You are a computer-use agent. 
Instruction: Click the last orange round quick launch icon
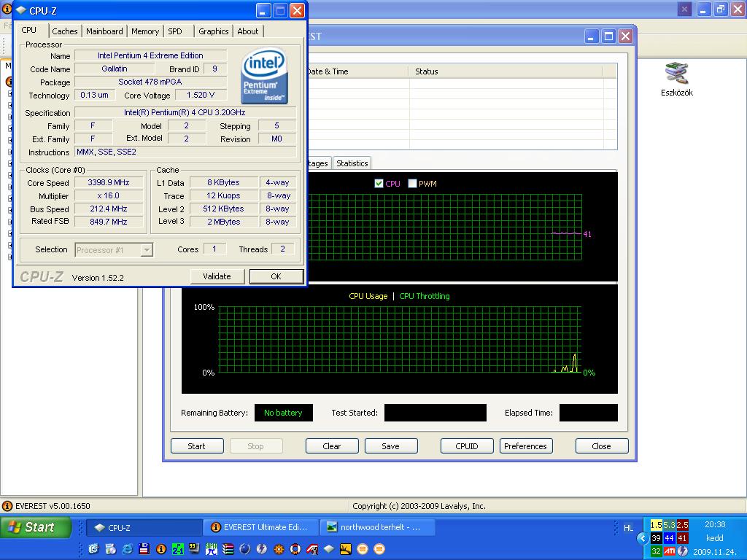pos(379,549)
